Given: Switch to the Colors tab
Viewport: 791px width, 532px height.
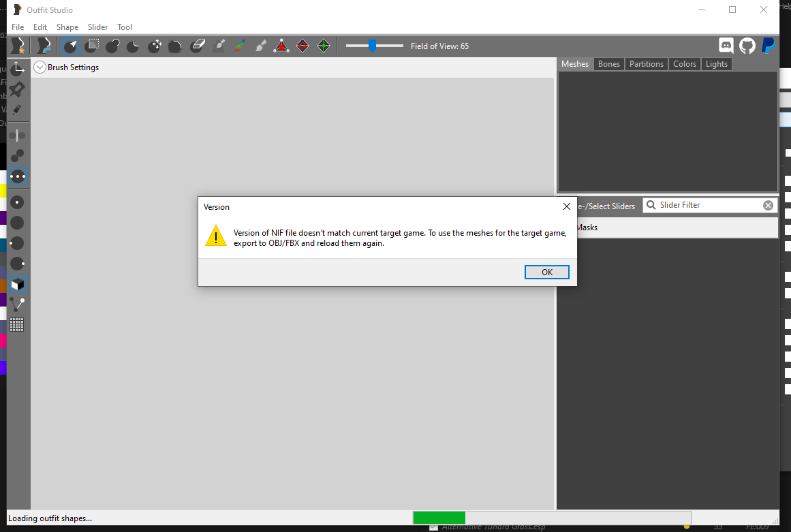Looking at the screenshot, I should [685, 64].
